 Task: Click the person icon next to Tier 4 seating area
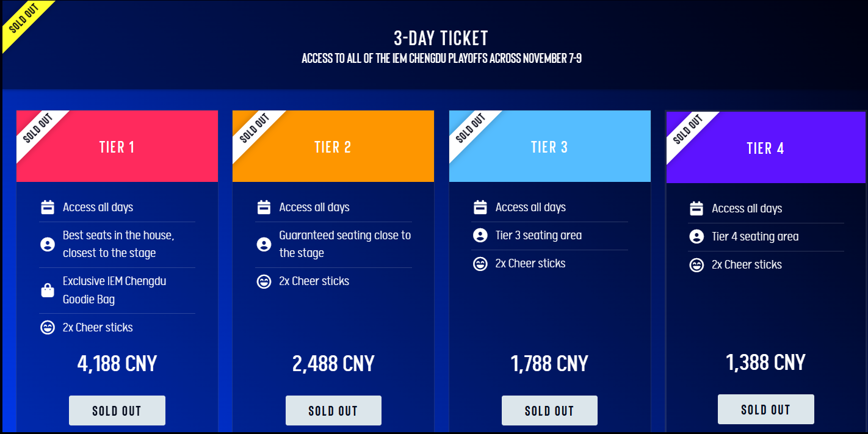click(696, 237)
